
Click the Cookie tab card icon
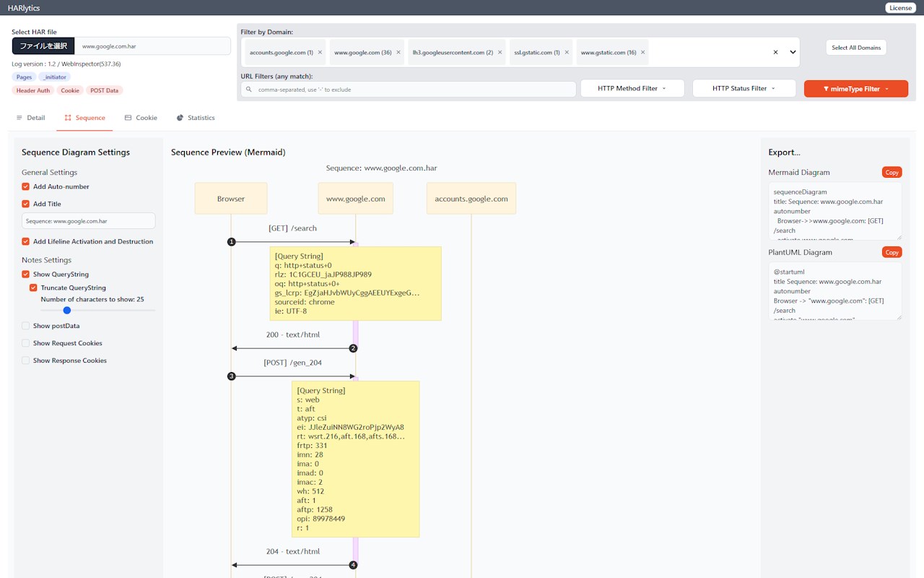coord(128,118)
